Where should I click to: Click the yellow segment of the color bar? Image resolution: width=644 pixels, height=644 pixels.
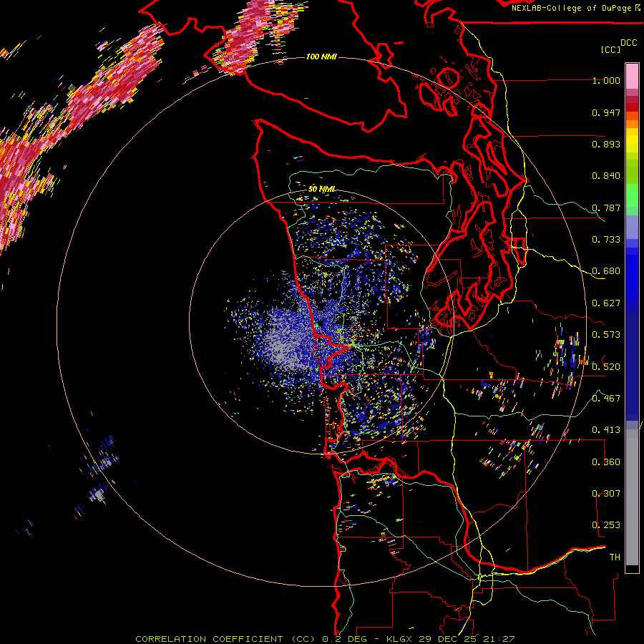pos(632,140)
